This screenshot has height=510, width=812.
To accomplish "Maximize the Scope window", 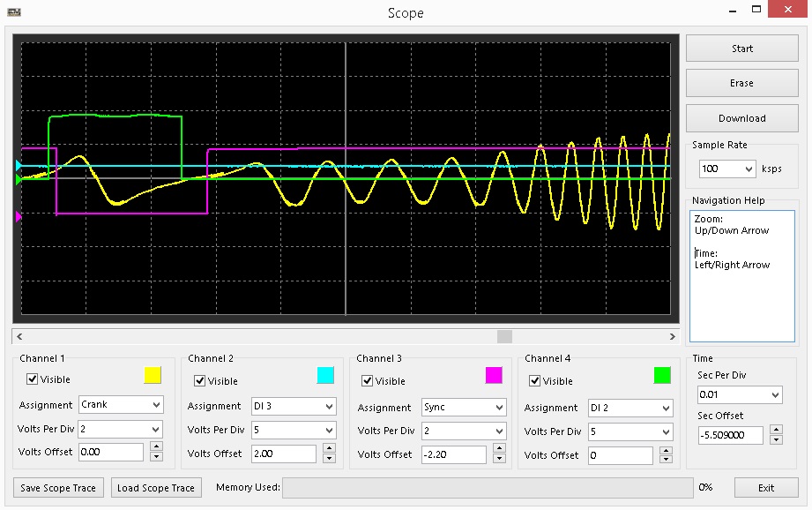I will pyautogui.click(x=756, y=10).
